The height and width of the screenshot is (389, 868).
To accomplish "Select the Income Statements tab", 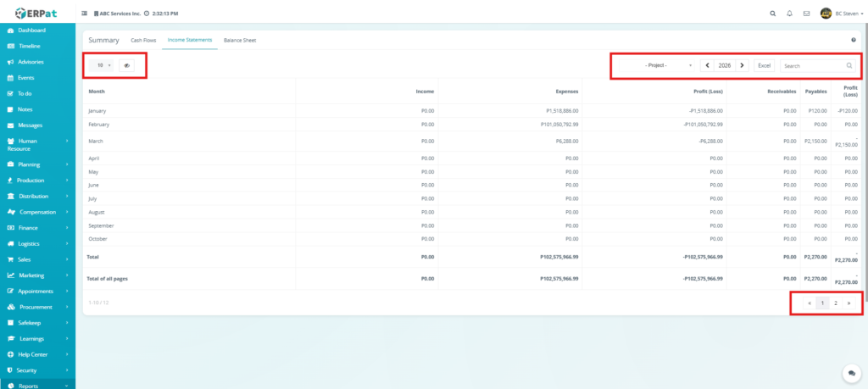I will [x=190, y=40].
